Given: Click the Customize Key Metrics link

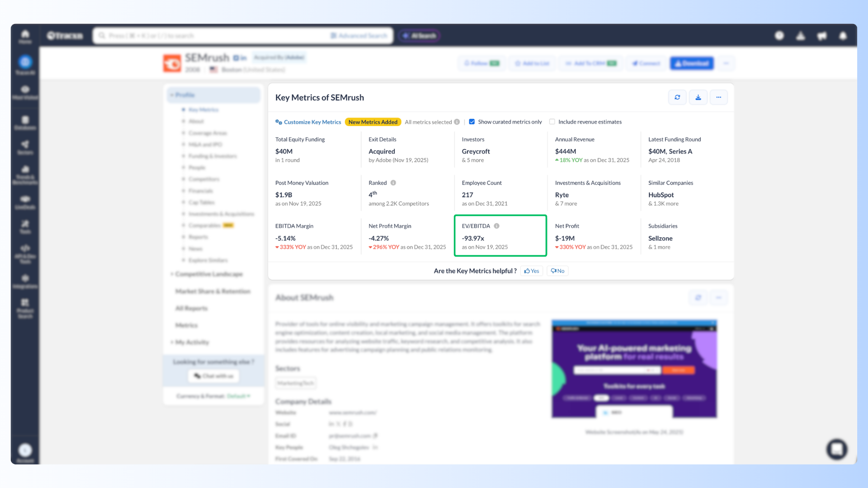Looking at the screenshot, I should click(x=312, y=122).
